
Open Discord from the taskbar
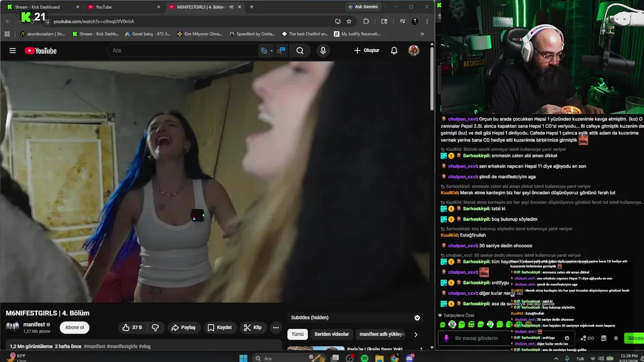[x=410, y=358]
